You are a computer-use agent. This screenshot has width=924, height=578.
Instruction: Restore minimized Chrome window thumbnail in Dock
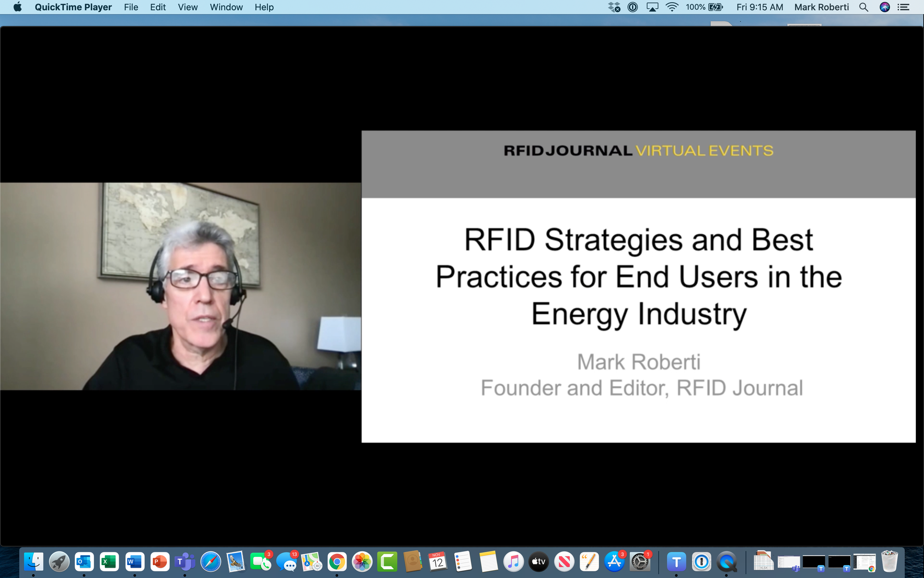[864, 562]
